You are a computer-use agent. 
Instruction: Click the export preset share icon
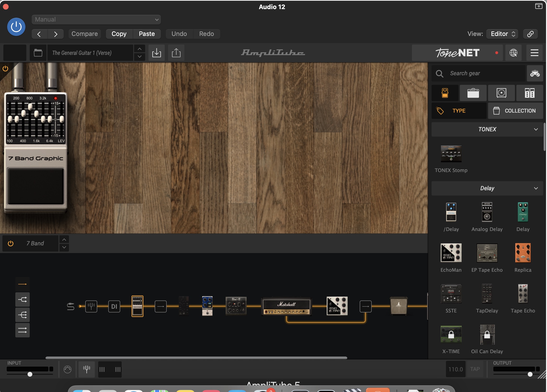(176, 53)
